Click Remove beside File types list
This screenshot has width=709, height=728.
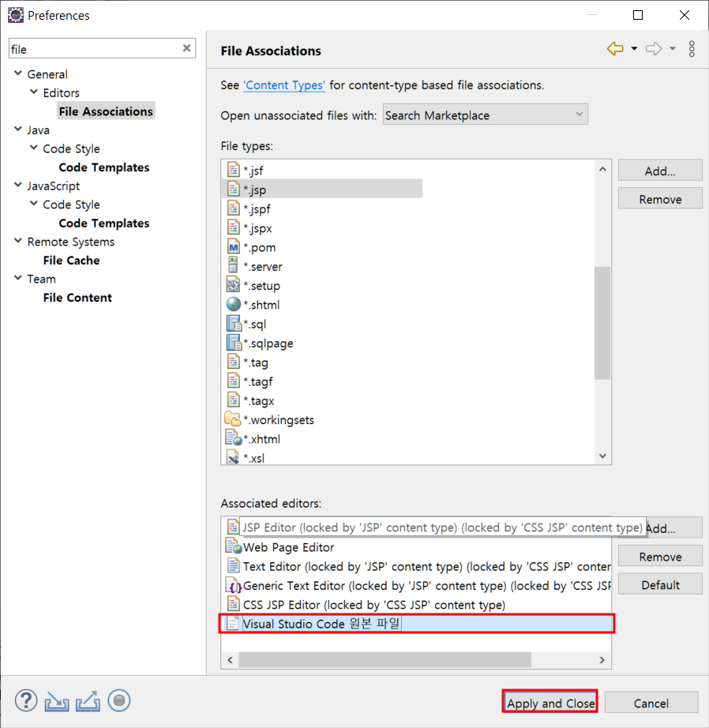660,199
